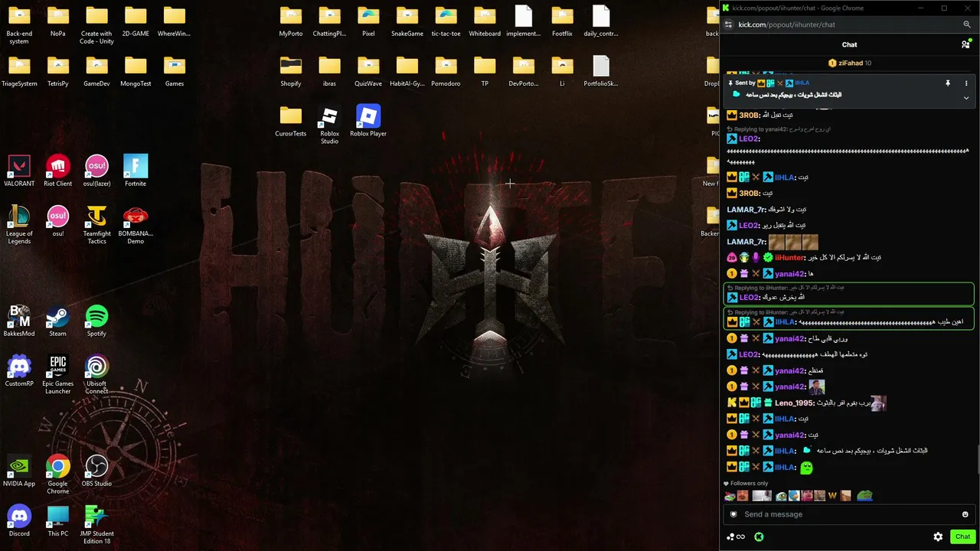
Task: Select the BakkesMod desktop icon
Action: (19, 321)
